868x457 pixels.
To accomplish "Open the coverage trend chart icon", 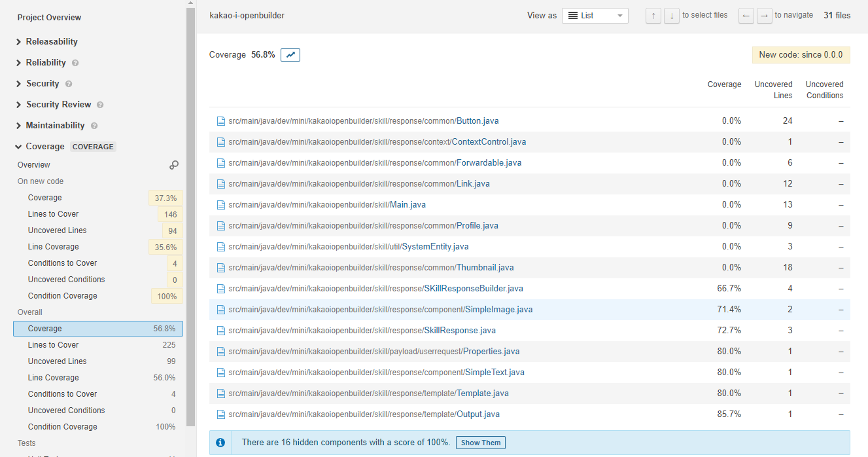I will tap(290, 55).
